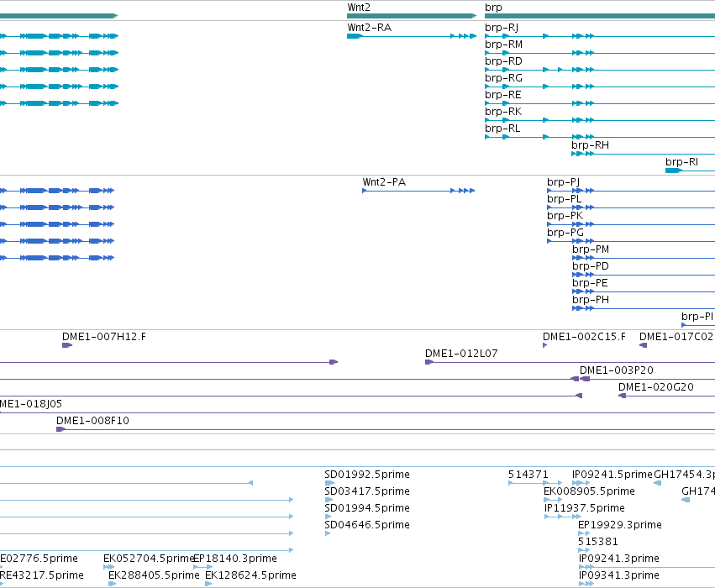Click the DME1-020G20 clone label
Image resolution: width=715 pixels, height=588 pixels.
656,387
